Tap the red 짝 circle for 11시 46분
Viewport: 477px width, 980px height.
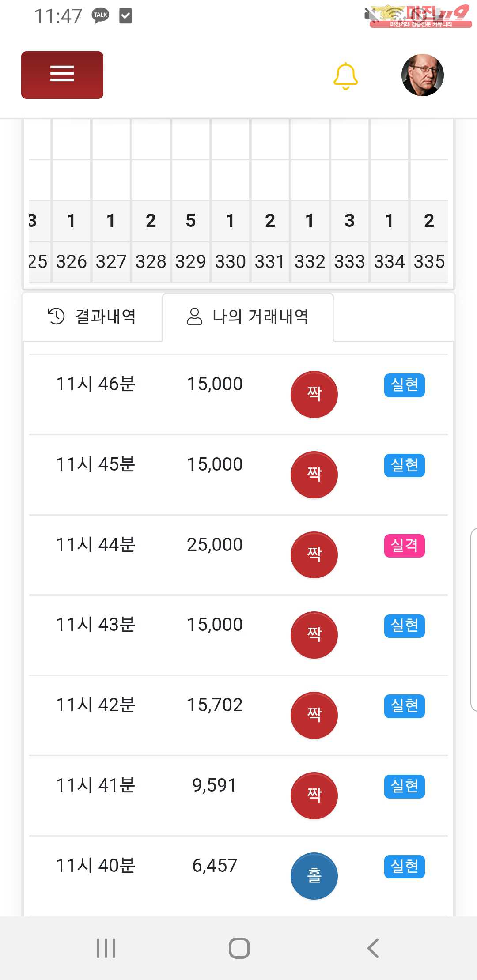[314, 394]
